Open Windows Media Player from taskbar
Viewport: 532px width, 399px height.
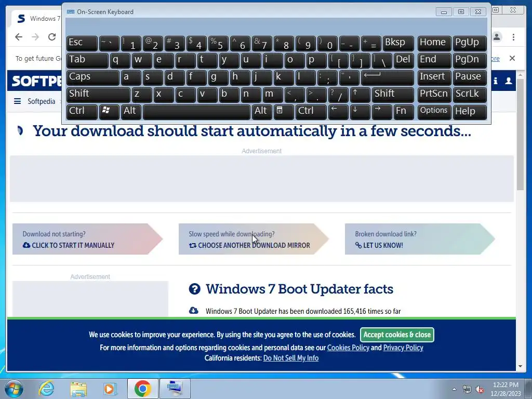110,389
